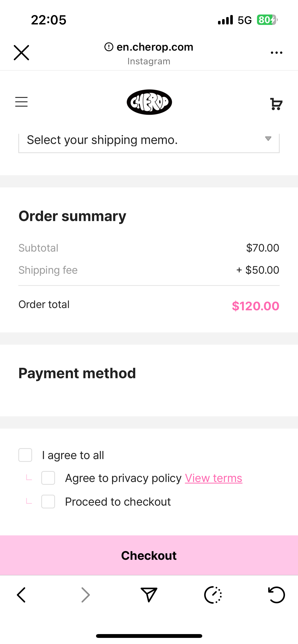Close the in-app browser with X
The height and width of the screenshot is (644, 298).
(x=21, y=53)
